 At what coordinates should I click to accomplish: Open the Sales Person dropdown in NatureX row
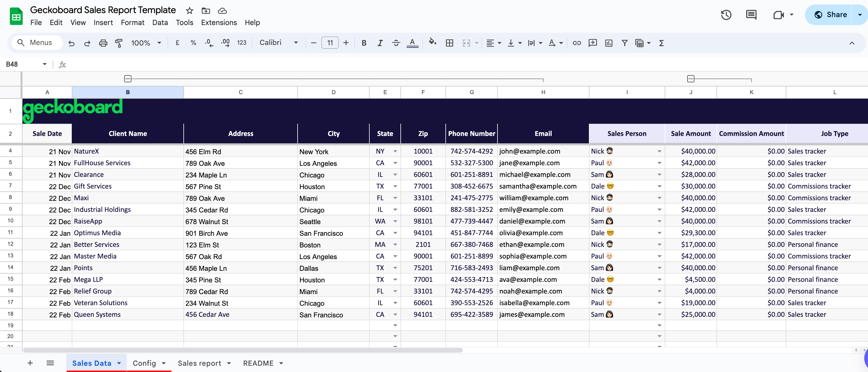point(659,151)
